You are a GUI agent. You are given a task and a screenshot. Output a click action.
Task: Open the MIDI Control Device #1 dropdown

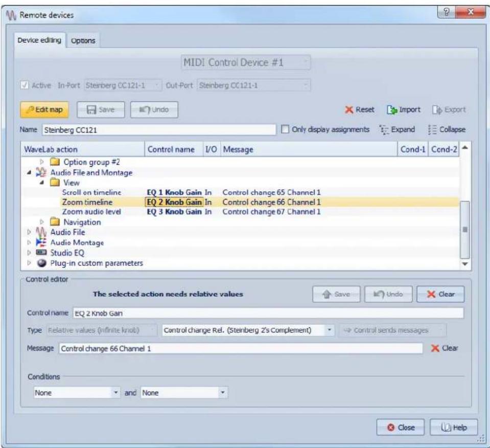246,62
